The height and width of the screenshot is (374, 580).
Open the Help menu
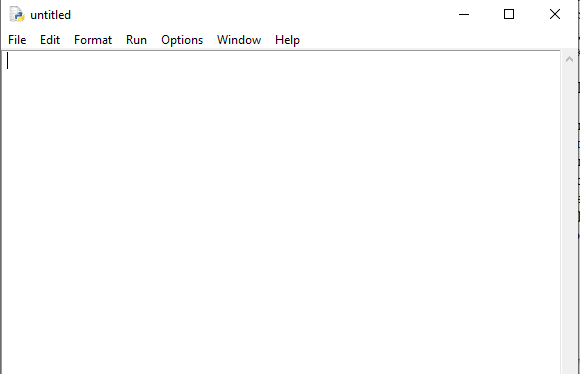(x=287, y=40)
